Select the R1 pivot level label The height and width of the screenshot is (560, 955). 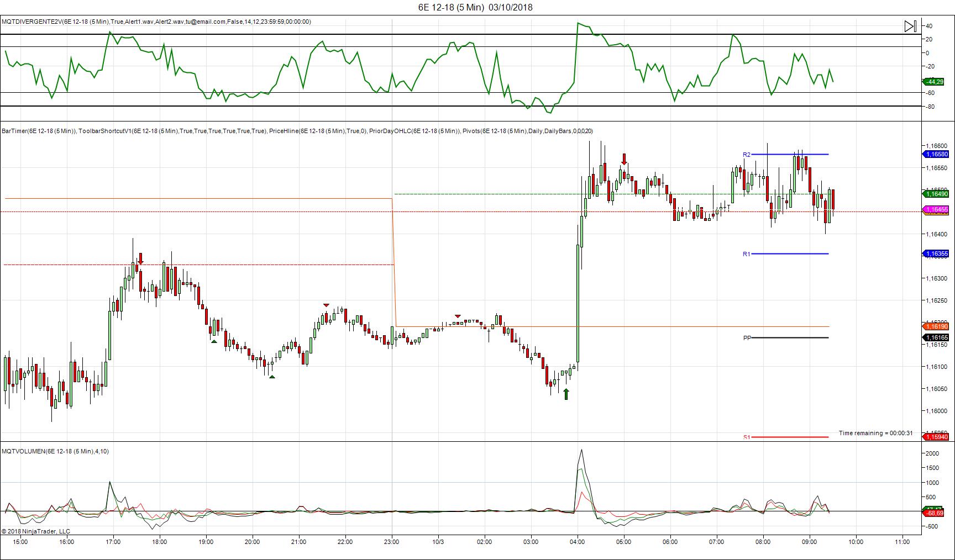click(746, 254)
